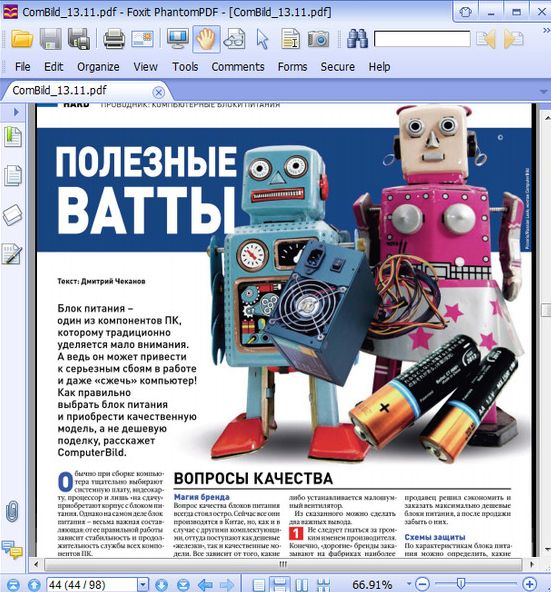The height and width of the screenshot is (592, 551).
Task: Open a file with the folder icon
Action: coord(22,39)
